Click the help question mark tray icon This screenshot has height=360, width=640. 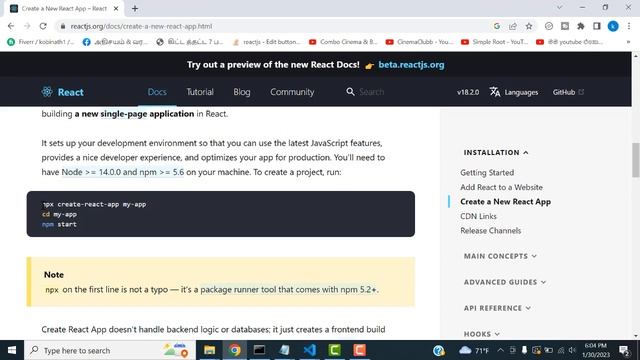438,350
